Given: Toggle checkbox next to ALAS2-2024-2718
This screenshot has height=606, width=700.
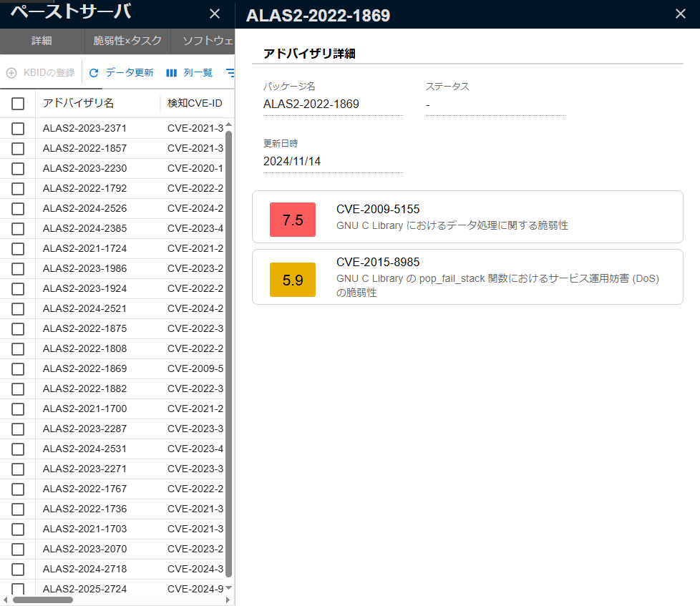Looking at the screenshot, I should [x=18, y=570].
